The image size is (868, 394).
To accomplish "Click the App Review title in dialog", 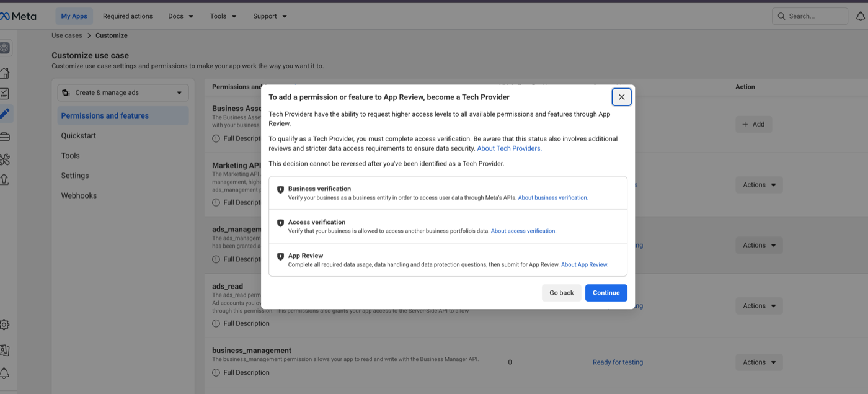I will pos(306,256).
